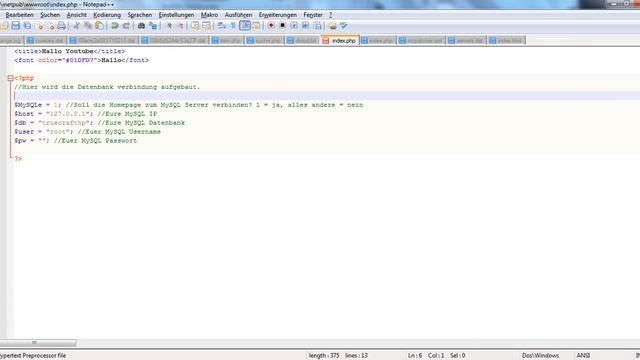Stop macro recording
This screenshot has width=640, height=360.
[282, 26]
